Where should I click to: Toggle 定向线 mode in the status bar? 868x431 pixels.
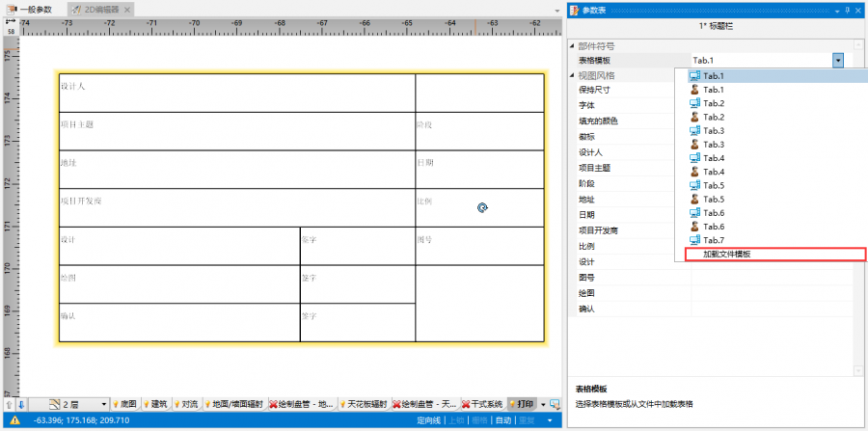429,421
